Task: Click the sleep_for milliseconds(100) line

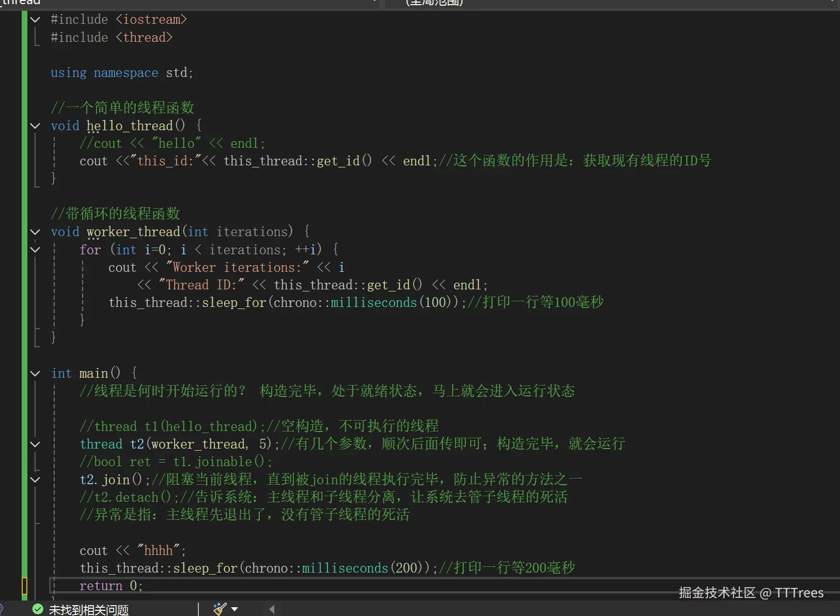Action: (356, 302)
